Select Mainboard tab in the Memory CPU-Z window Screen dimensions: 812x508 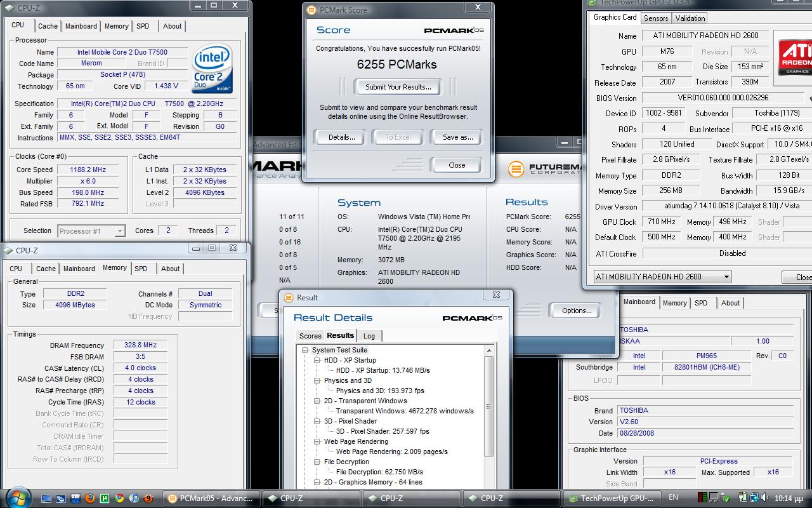(79, 269)
